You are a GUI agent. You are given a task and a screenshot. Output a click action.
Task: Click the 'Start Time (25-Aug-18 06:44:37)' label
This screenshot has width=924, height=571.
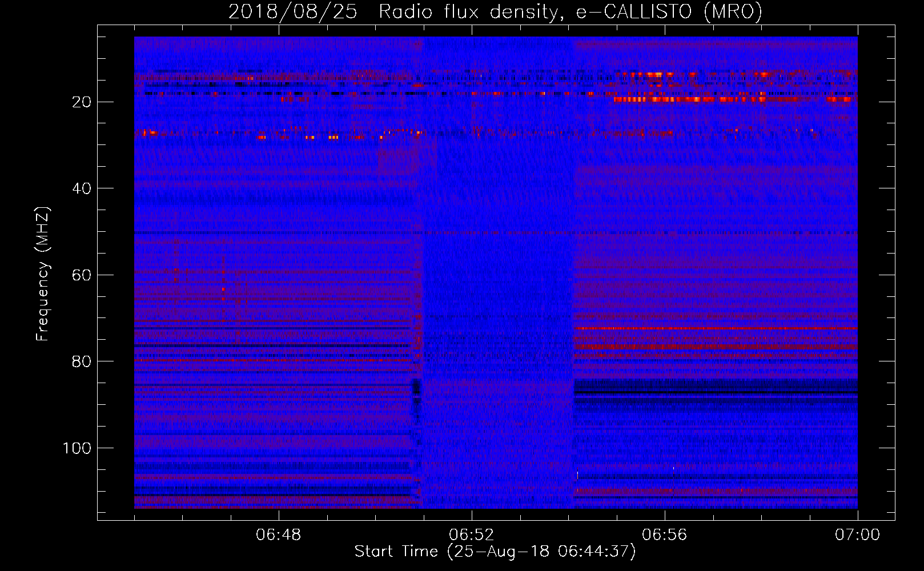coord(495,552)
